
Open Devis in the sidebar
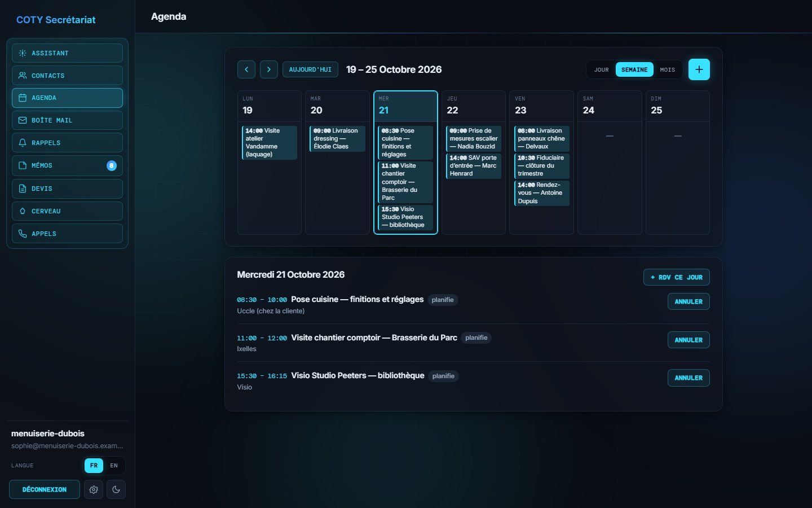(x=67, y=189)
